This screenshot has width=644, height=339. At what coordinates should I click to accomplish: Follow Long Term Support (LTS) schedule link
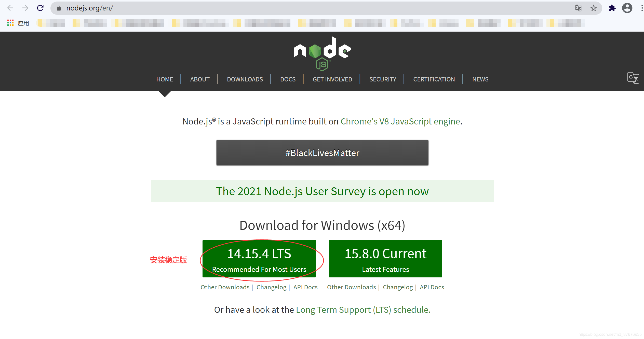coord(363,310)
